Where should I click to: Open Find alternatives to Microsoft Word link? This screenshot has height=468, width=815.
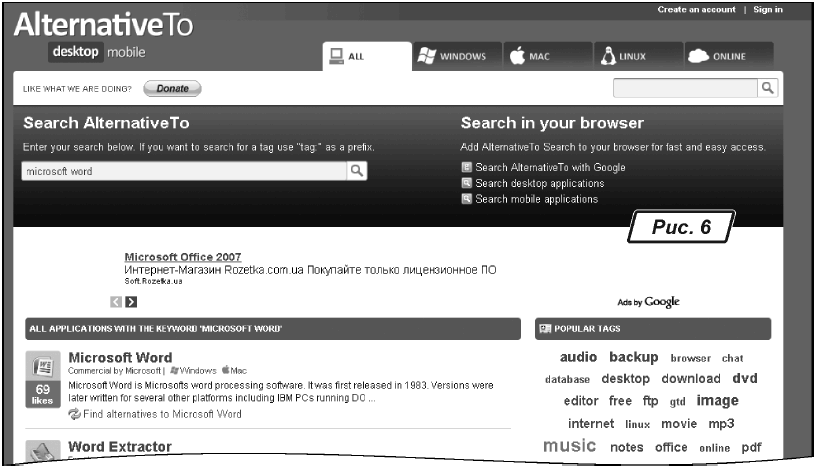tap(162, 413)
